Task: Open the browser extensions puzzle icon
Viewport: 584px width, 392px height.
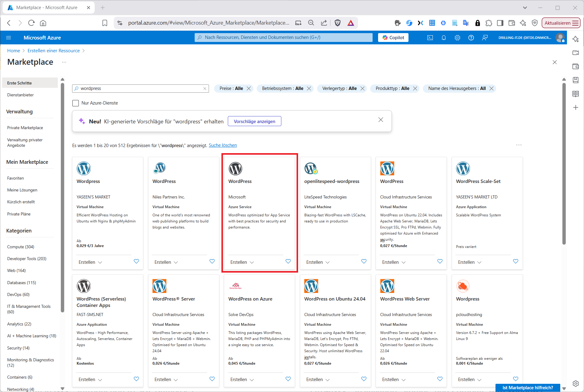Action: click(x=489, y=23)
